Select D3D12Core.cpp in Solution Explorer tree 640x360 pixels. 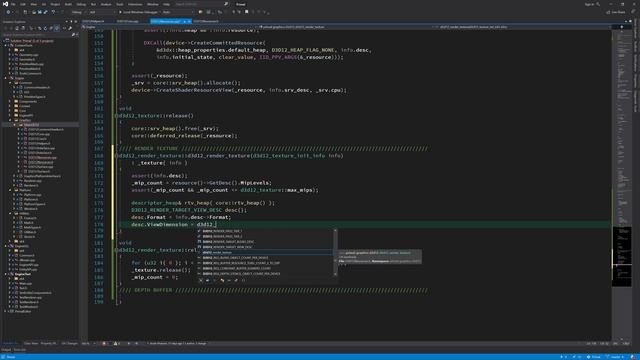[39, 134]
